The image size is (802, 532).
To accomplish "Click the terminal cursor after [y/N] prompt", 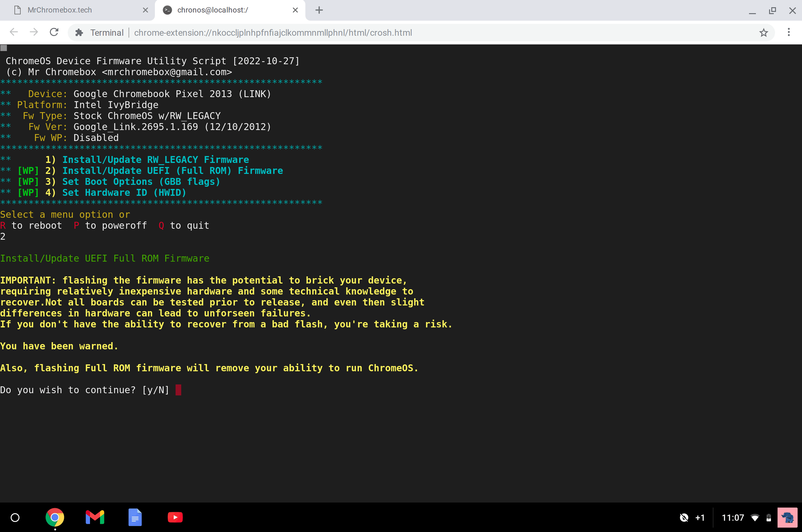I will pyautogui.click(x=178, y=390).
